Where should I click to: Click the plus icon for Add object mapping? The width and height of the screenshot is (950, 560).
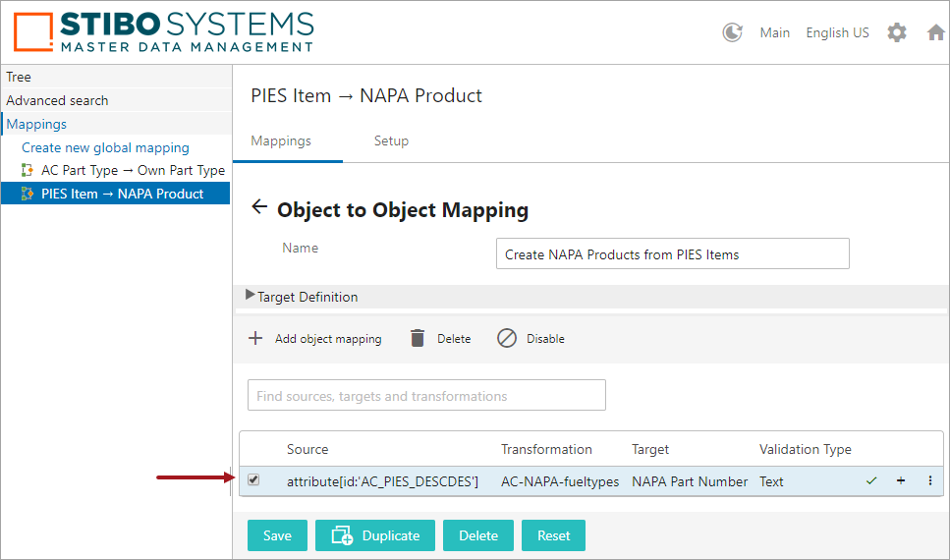point(255,338)
